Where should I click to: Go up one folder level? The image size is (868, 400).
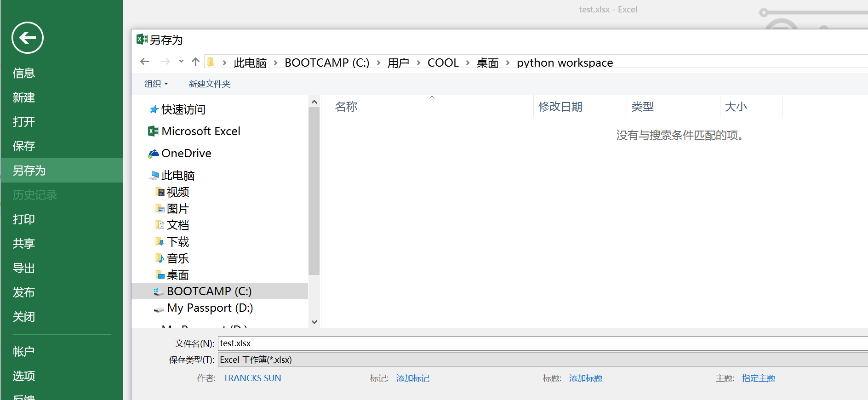coord(195,62)
